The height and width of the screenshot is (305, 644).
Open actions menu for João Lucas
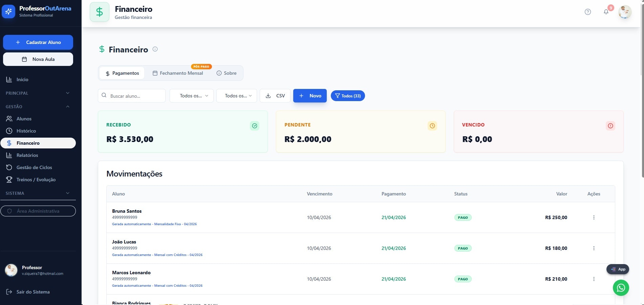594,248
